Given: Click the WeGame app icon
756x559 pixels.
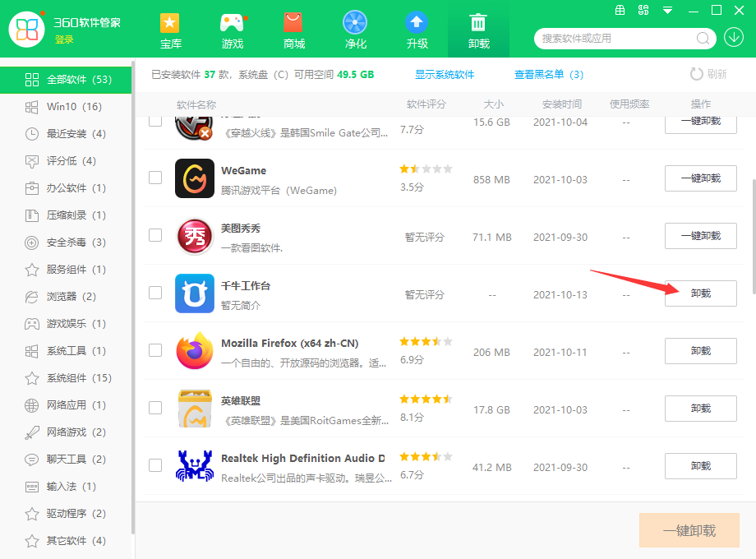Looking at the screenshot, I should 195,178.
